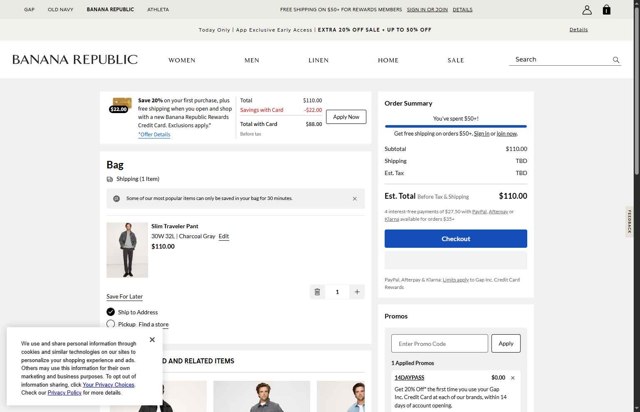Apply the promo code
The image size is (640, 412).
point(506,343)
